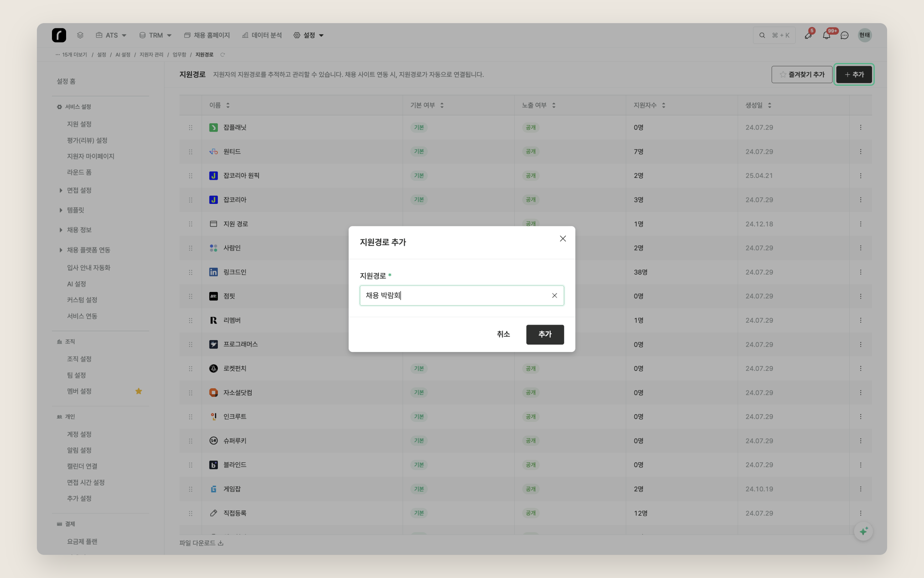Open more options for 직접등록 row

point(860,513)
